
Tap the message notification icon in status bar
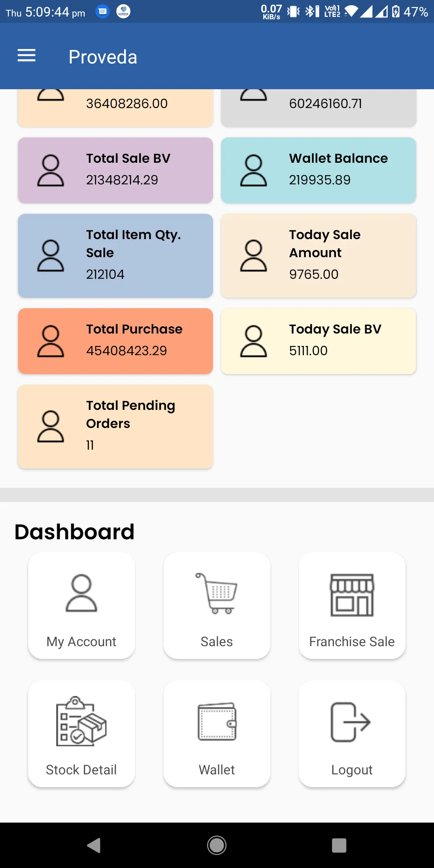[102, 11]
